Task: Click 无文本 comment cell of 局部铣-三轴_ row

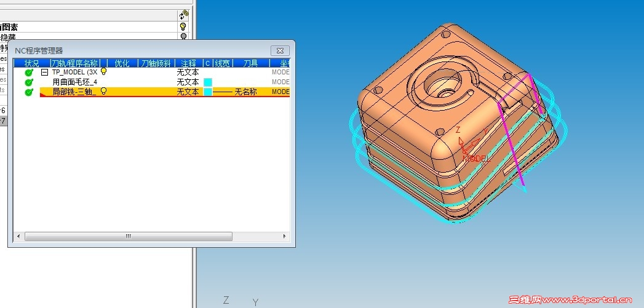Action: [x=188, y=92]
